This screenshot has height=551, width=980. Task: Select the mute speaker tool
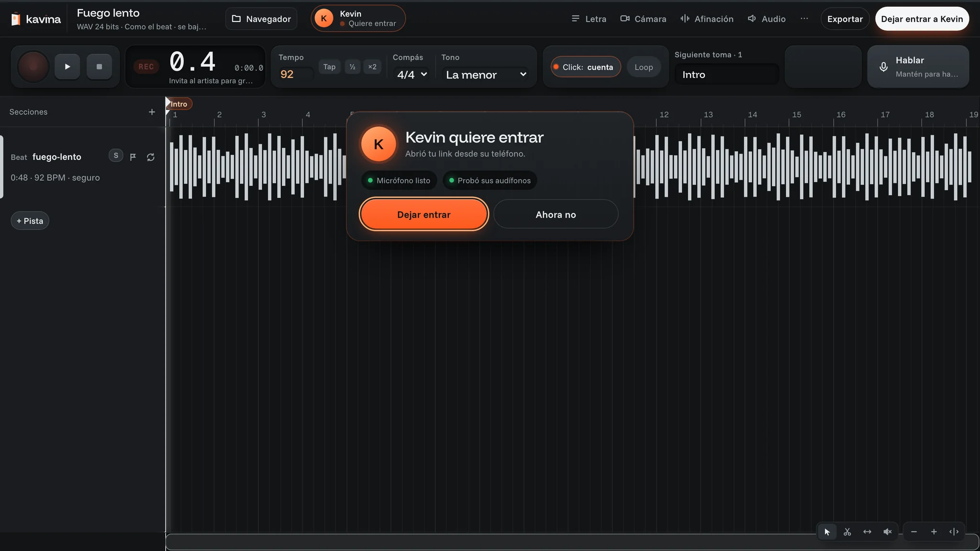coord(887,532)
